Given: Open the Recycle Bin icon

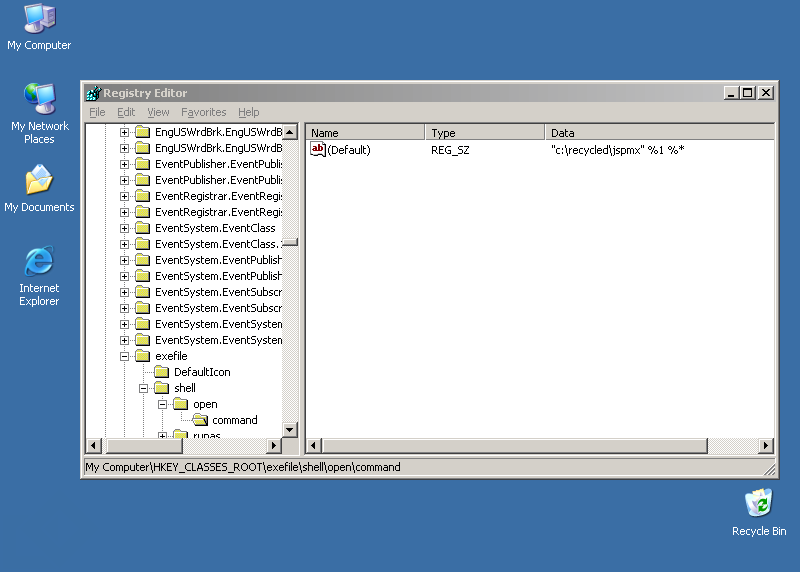Looking at the screenshot, I should tap(759, 503).
